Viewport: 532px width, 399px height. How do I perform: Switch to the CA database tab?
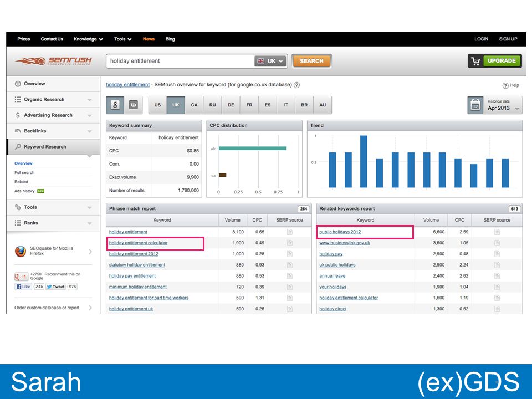[194, 105]
